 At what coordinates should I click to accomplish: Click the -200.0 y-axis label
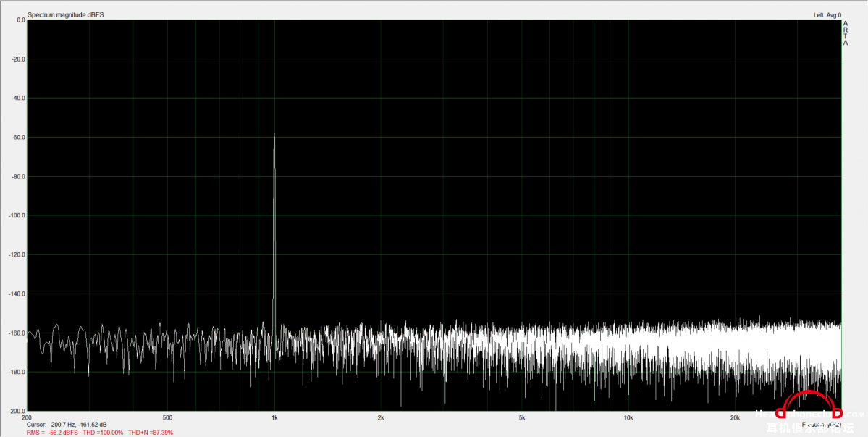point(17,412)
